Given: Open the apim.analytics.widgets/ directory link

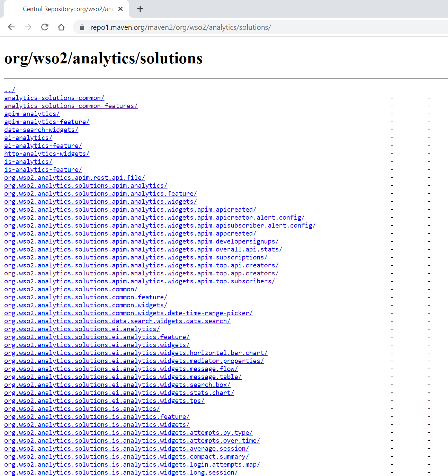Looking at the screenshot, I should point(100,202).
